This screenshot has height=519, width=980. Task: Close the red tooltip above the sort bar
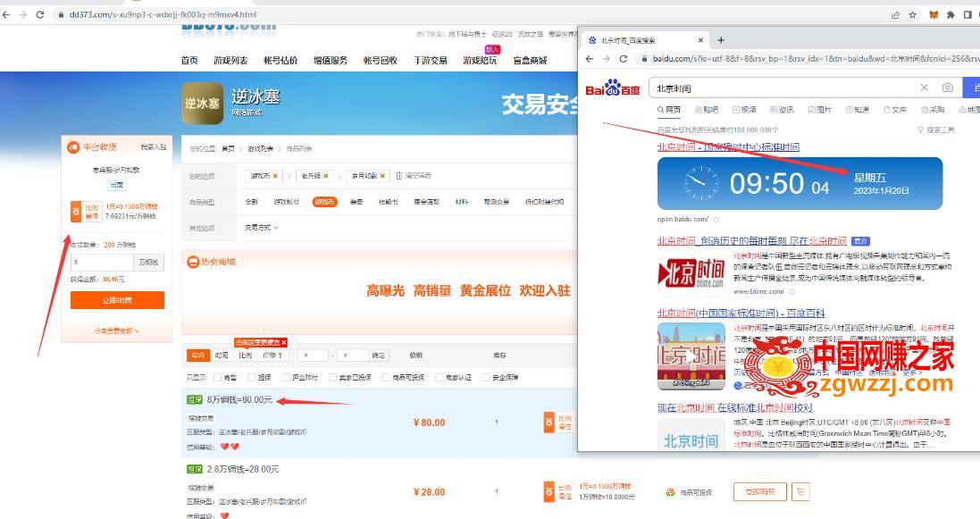coord(284,342)
